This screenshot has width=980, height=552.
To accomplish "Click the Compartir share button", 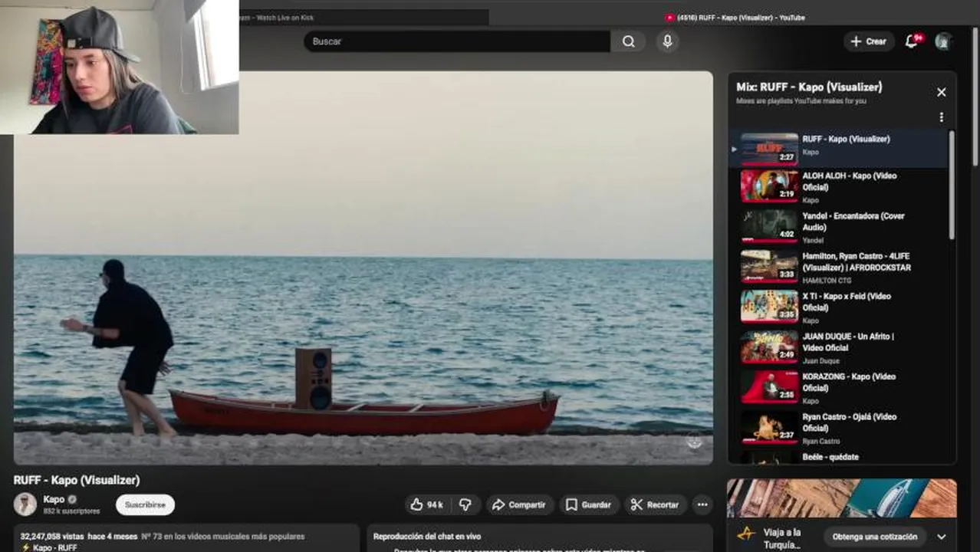I will (x=519, y=504).
